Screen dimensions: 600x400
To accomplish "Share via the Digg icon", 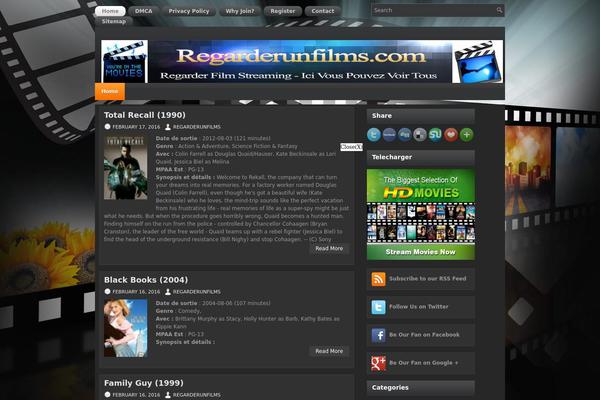I will click(404, 135).
